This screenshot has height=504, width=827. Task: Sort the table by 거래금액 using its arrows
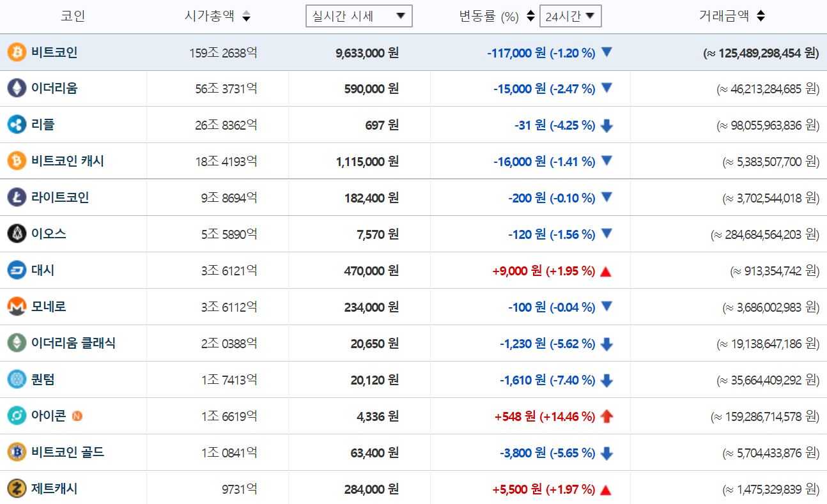(760, 15)
